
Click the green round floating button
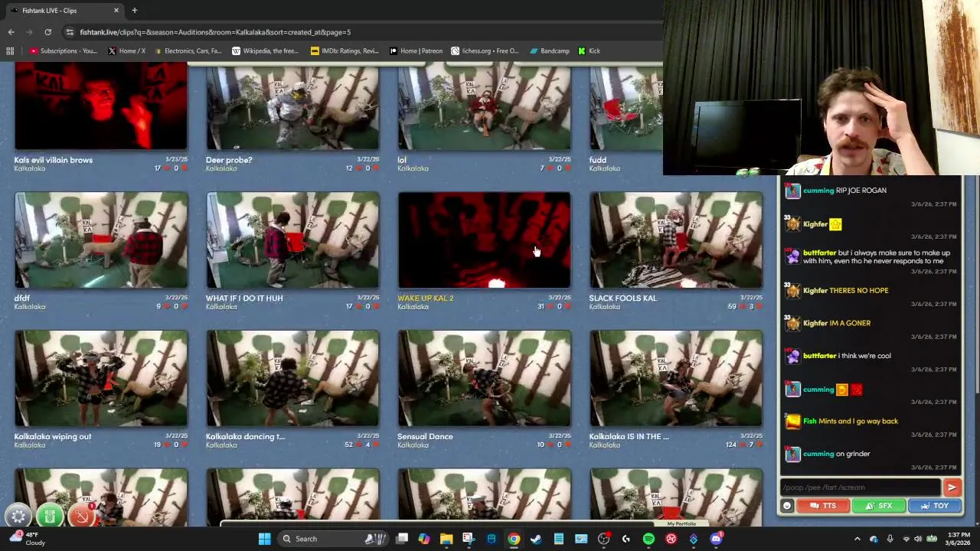(50, 516)
